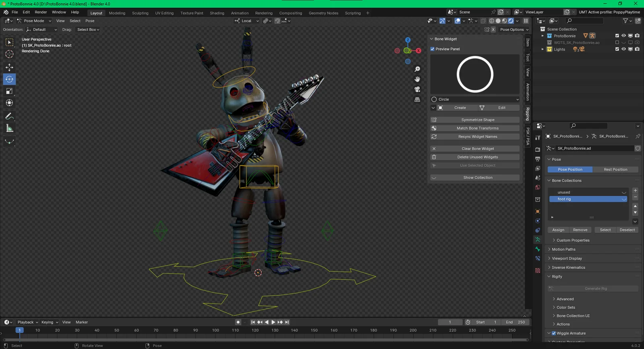Switch to Shading workspace tab

point(217,13)
